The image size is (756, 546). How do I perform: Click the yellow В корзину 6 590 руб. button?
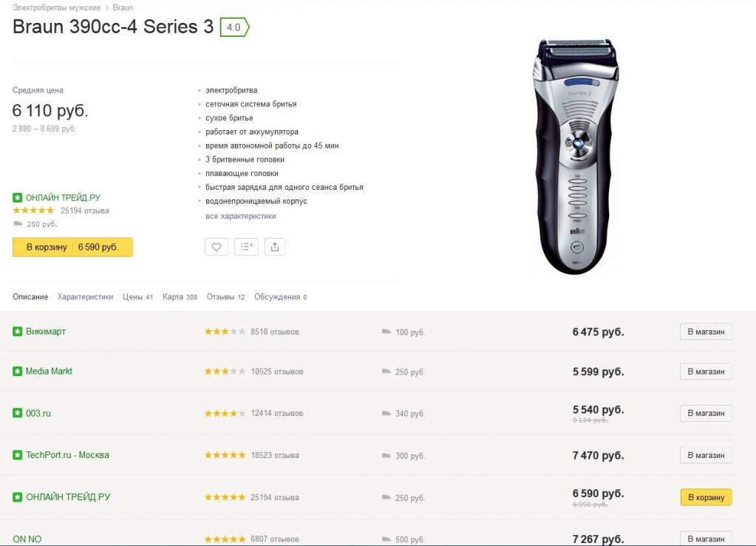point(72,247)
